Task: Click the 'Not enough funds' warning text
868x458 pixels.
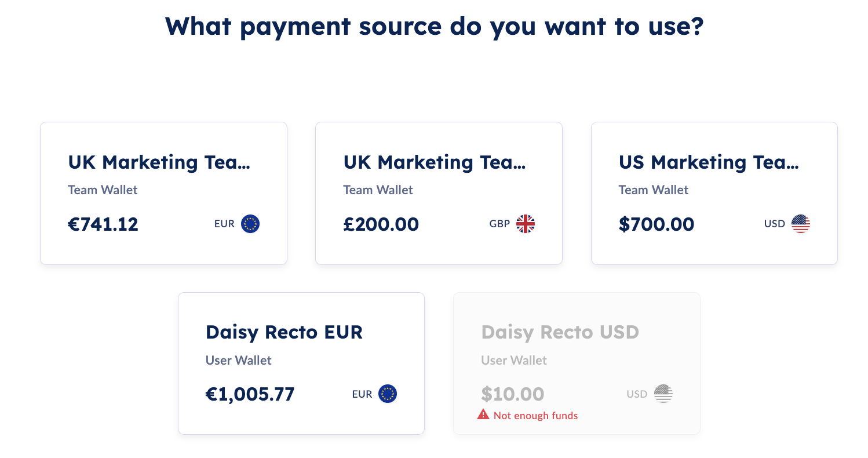Action: click(536, 416)
